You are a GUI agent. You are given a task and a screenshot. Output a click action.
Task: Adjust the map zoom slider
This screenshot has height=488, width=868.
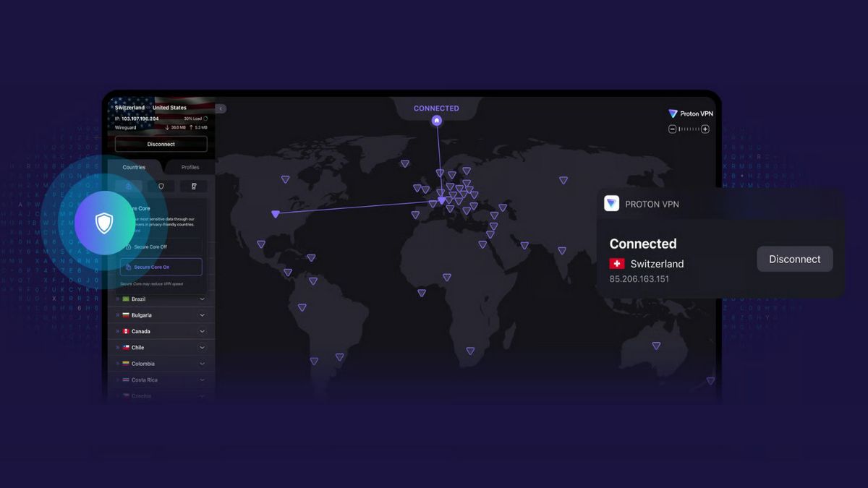[x=689, y=129]
